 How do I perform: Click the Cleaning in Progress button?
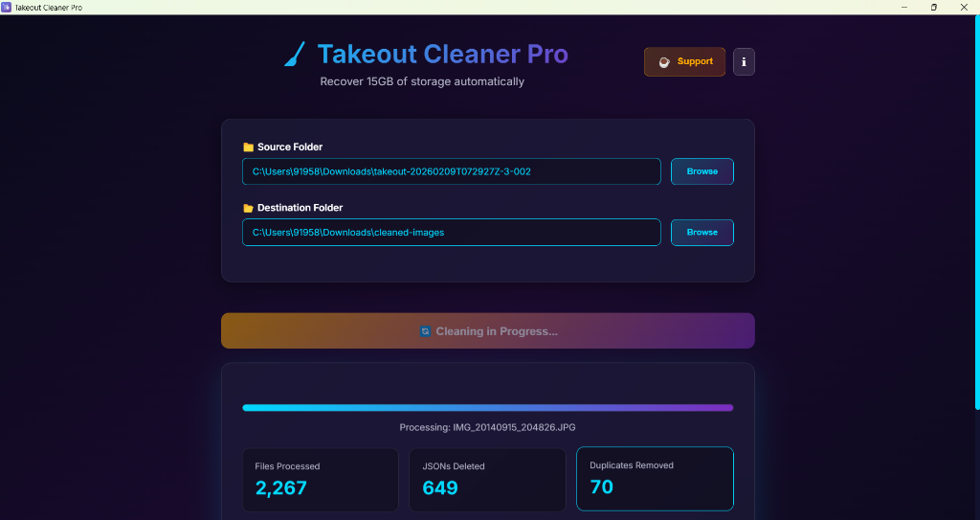[x=487, y=331]
